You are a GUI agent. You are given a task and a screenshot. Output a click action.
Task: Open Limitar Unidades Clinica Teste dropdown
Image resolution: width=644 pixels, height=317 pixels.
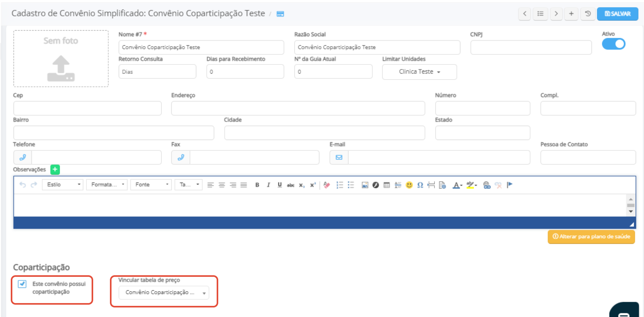click(419, 72)
